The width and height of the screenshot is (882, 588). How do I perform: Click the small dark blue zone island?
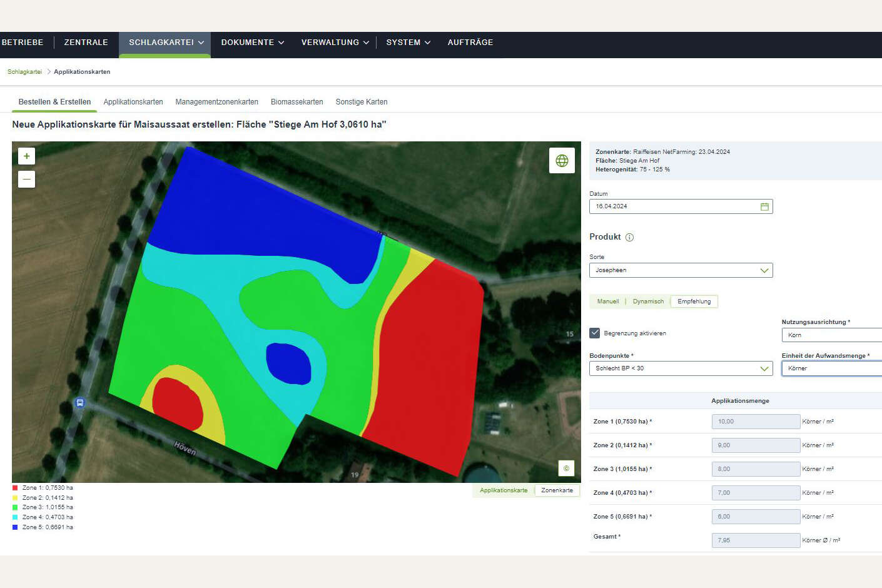[x=288, y=363]
